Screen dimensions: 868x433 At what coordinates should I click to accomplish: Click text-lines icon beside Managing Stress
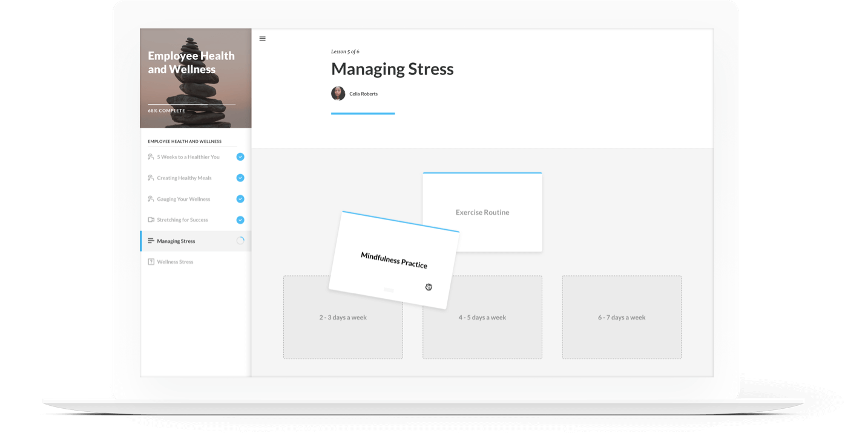click(151, 241)
